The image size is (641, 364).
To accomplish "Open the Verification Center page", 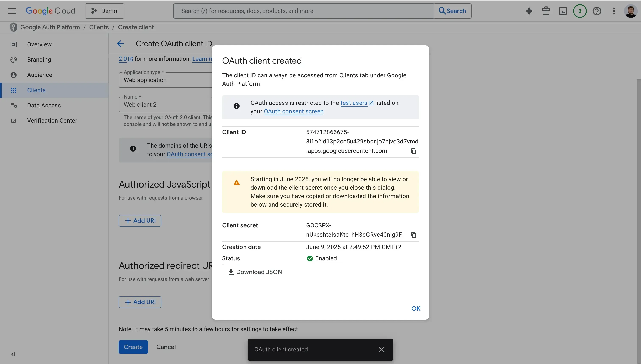I will coord(52,121).
